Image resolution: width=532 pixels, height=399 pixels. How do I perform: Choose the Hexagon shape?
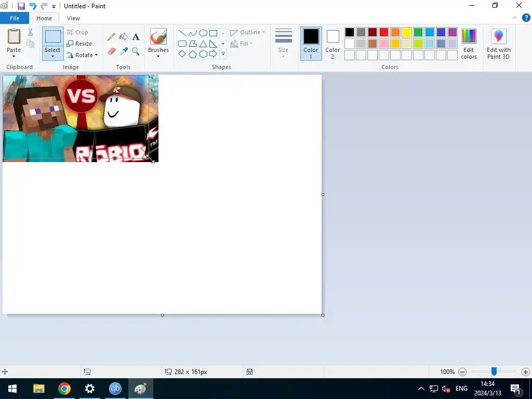click(x=203, y=54)
